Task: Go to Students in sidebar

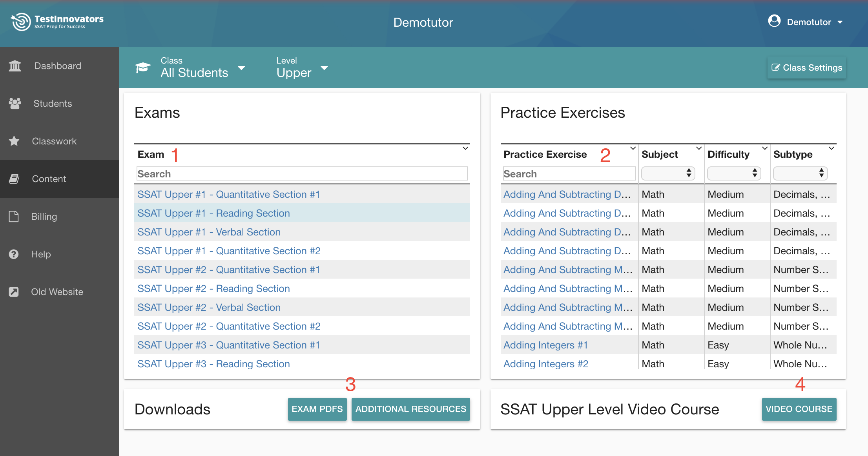Action: click(60, 104)
